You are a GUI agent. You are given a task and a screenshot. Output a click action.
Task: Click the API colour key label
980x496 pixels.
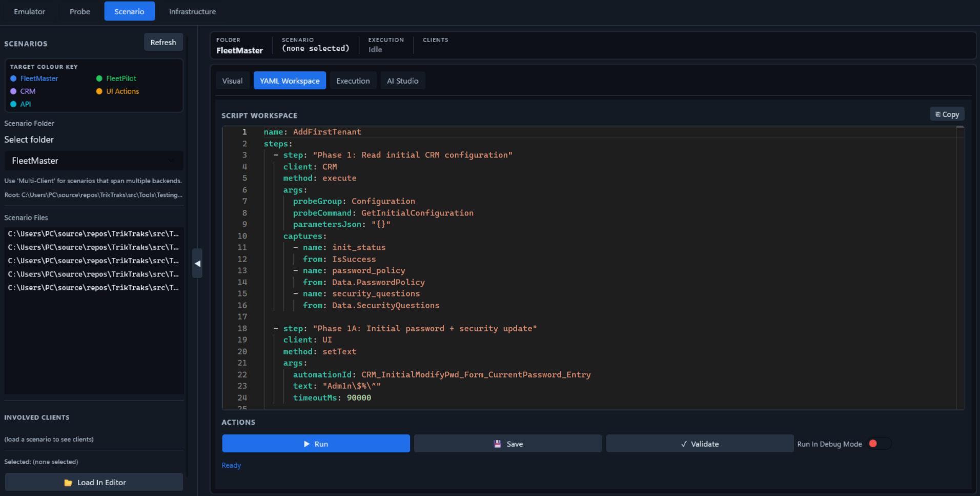[26, 104]
